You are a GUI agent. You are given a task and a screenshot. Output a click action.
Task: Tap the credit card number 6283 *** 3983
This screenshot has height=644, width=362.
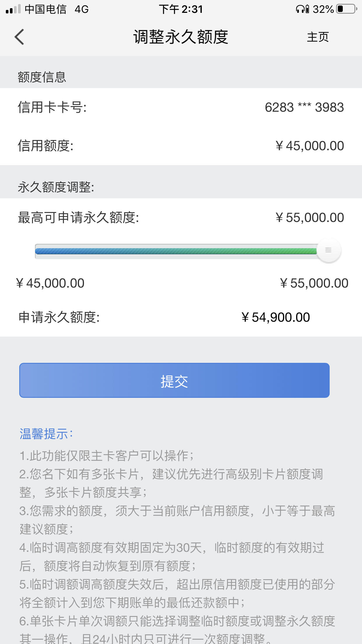point(304,107)
